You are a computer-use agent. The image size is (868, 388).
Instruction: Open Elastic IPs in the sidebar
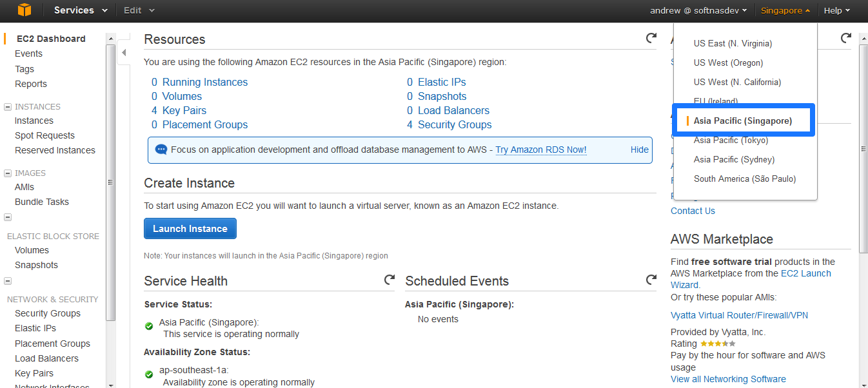(x=35, y=328)
